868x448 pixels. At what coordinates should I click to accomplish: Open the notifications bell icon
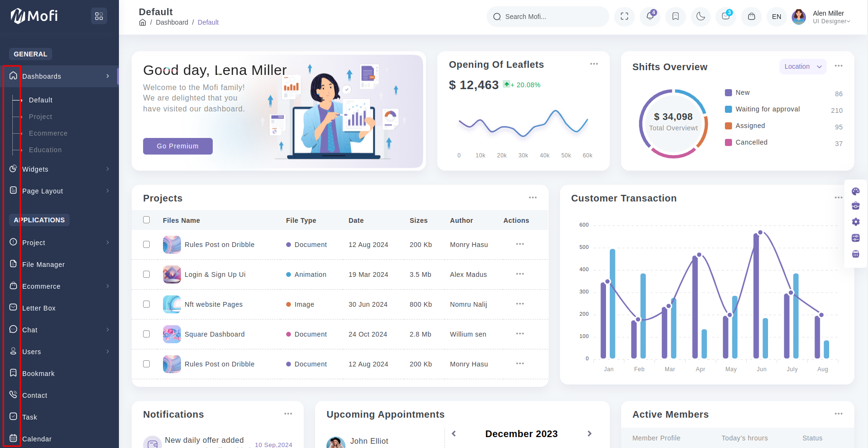(650, 17)
